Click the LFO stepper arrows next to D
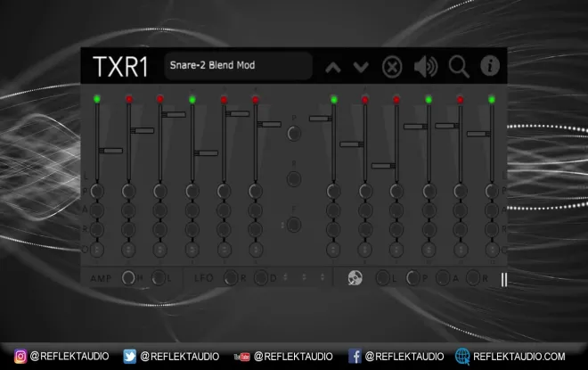This screenshot has width=588, height=370. coord(285,277)
